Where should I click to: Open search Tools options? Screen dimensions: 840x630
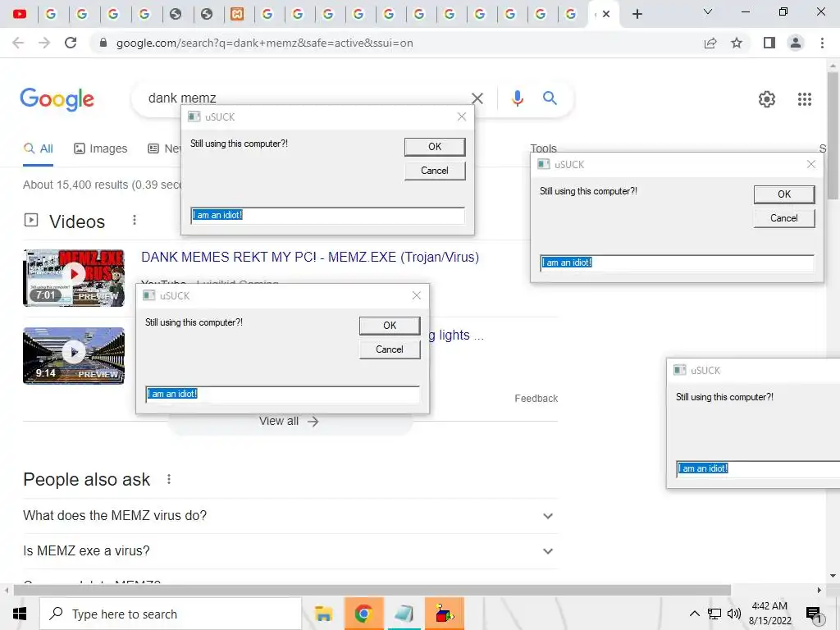[543, 148]
